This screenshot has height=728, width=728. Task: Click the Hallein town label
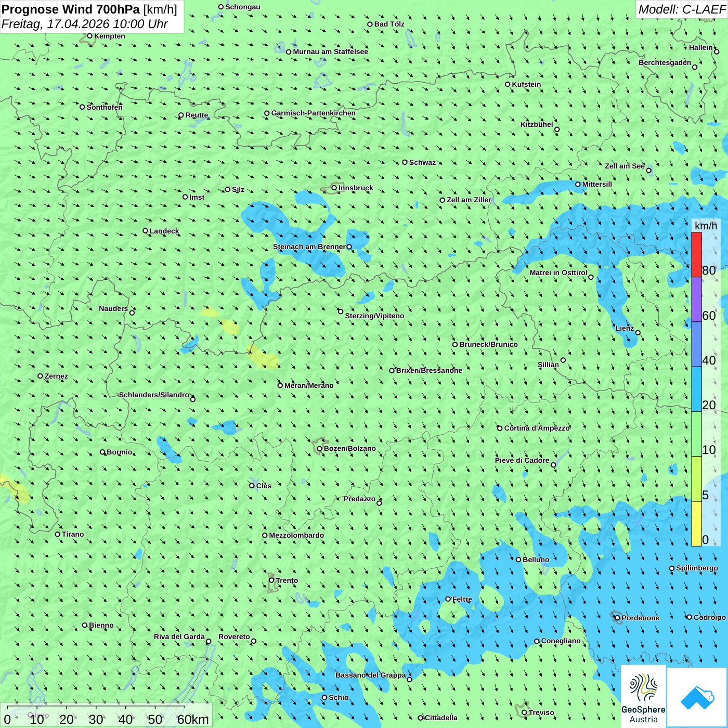(x=701, y=47)
